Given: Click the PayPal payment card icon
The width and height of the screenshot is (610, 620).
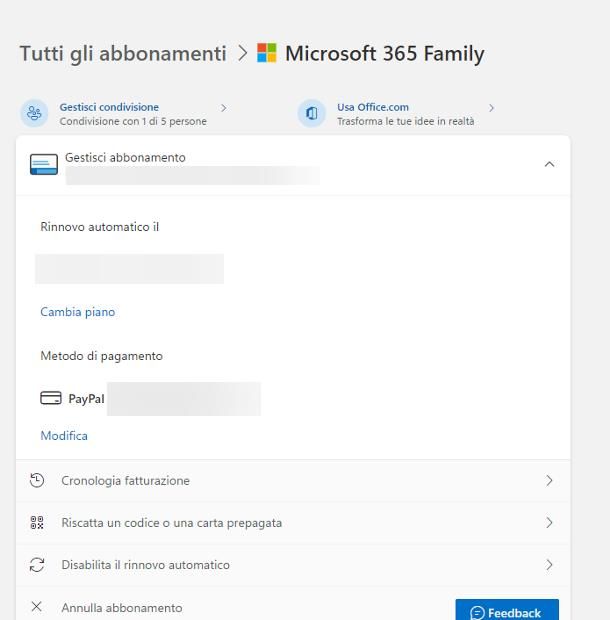Looking at the screenshot, I should coord(51,398).
